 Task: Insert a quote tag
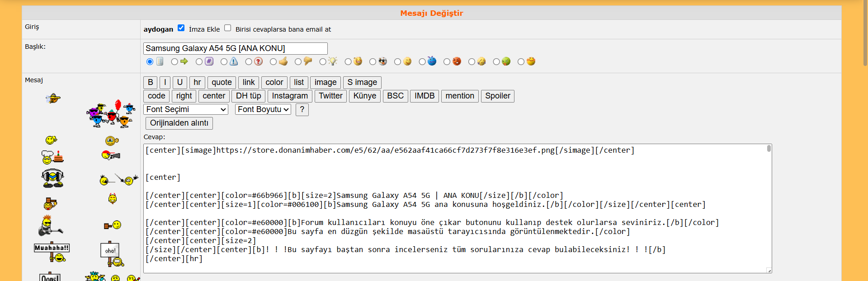click(222, 82)
